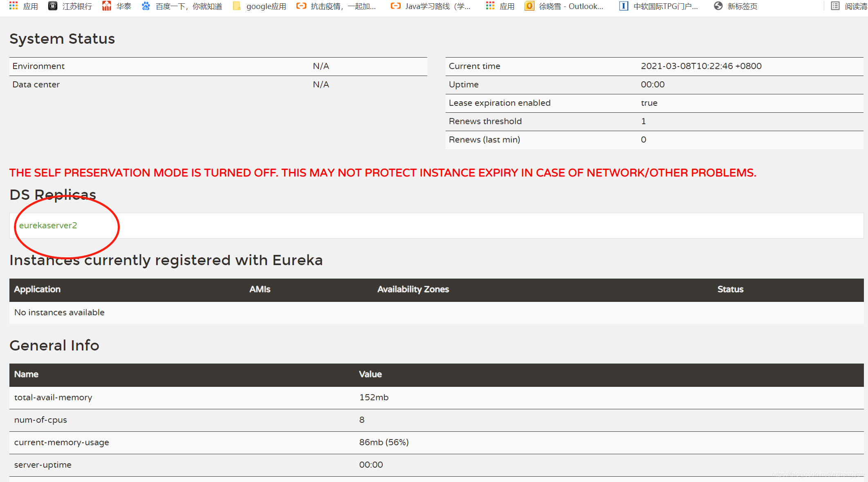This screenshot has width=868, height=482.
Task: Click the Baidu paw bookmark icon
Action: [x=146, y=6]
